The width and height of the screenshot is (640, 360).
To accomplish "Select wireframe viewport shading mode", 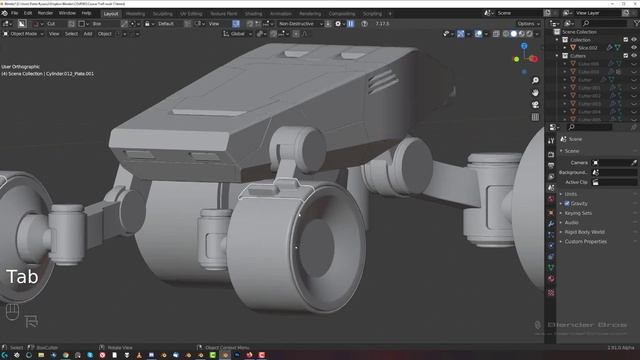I will click(x=506, y=34).
